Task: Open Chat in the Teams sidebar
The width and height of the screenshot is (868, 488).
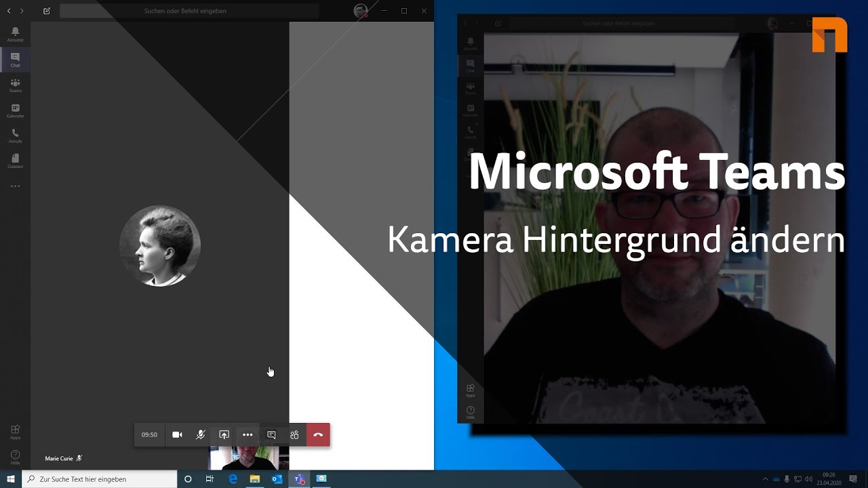Action: point(15,60)
